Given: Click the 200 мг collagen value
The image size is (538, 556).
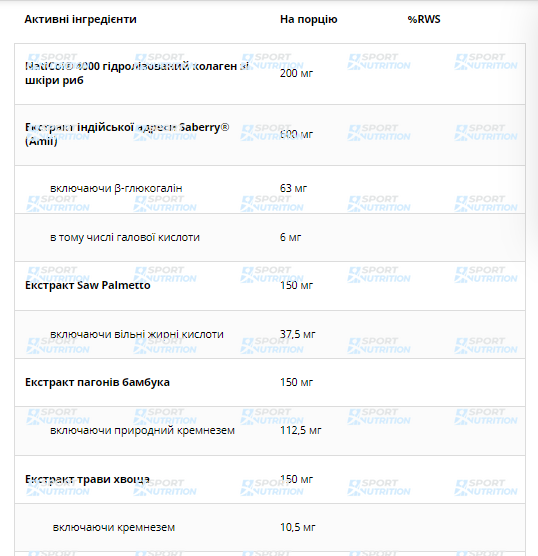Looking at the screenshot, I should click(296, 73).
